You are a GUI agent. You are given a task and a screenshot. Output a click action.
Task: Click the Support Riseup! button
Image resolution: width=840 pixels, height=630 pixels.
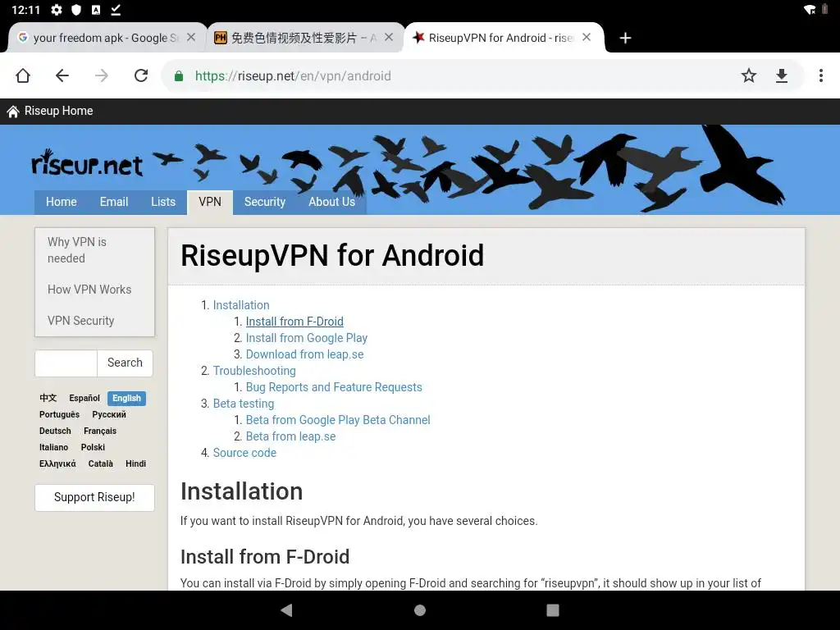coord(94,497)
